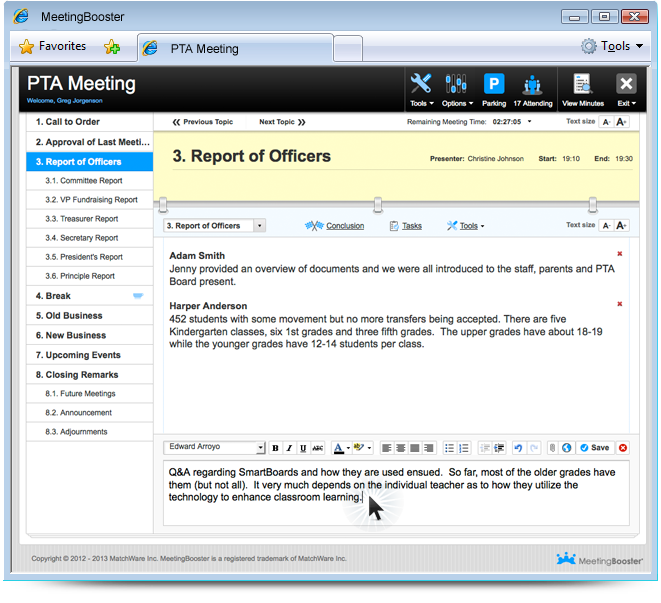Expand the Remaining Meeting Time dropdown arrow
This screenshot has height=603, width=661.
(x=529, y=121)
